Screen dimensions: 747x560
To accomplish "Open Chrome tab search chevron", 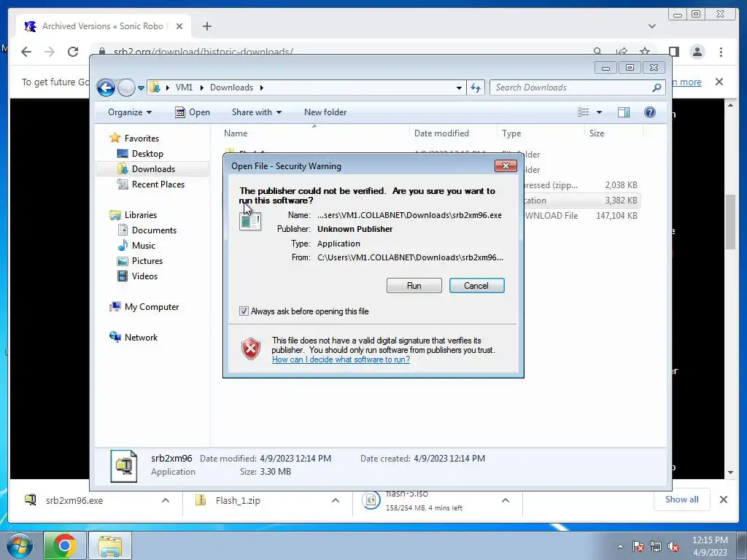I will pyautogui.click(x=651, y=26).
